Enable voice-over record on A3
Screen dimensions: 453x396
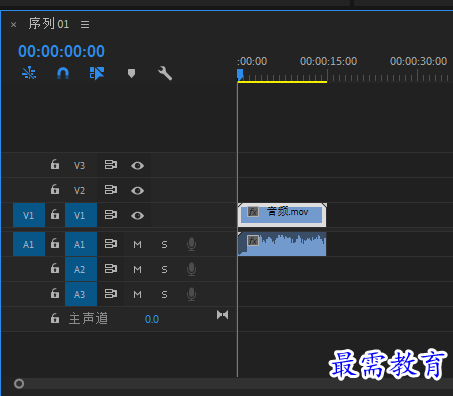point(191,294)
